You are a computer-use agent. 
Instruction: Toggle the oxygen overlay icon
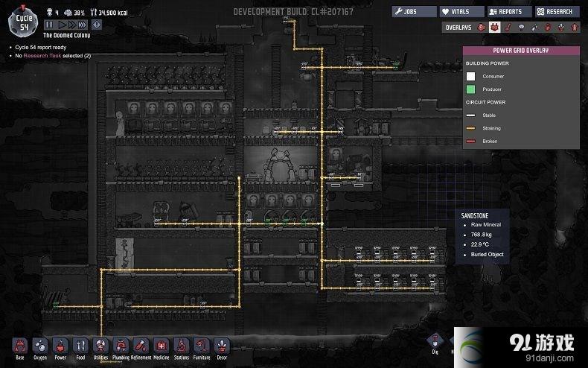(481, 27)
